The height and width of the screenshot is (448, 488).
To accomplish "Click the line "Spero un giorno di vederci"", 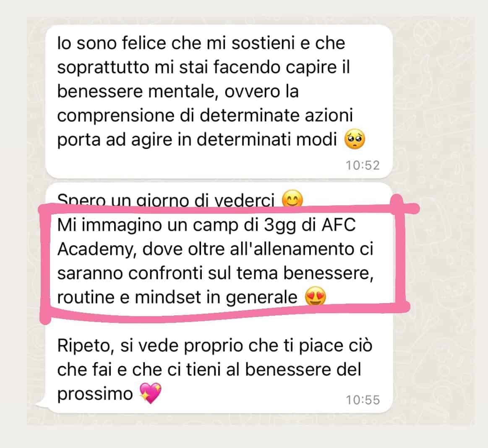I will pos(166,200).
